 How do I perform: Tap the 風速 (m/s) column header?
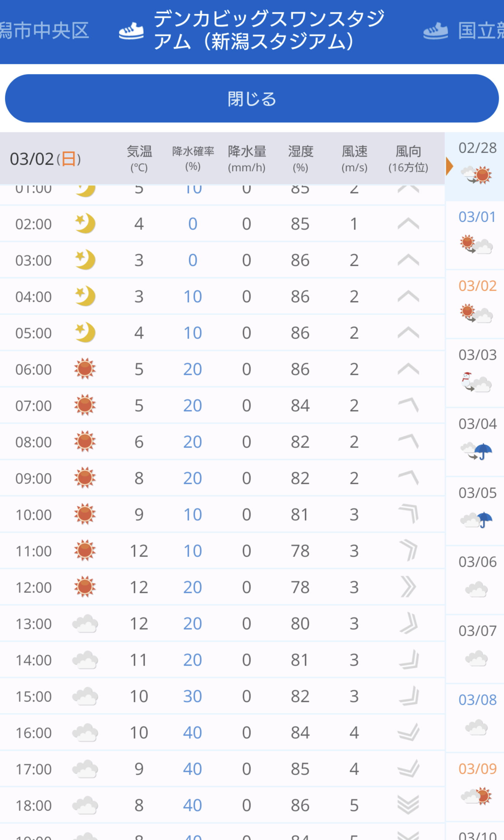355,159
